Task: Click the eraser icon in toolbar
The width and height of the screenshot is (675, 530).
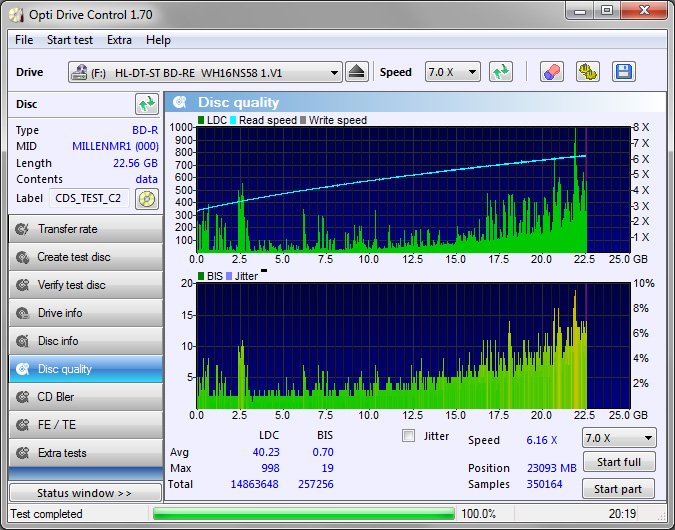Action: point(551,72)
